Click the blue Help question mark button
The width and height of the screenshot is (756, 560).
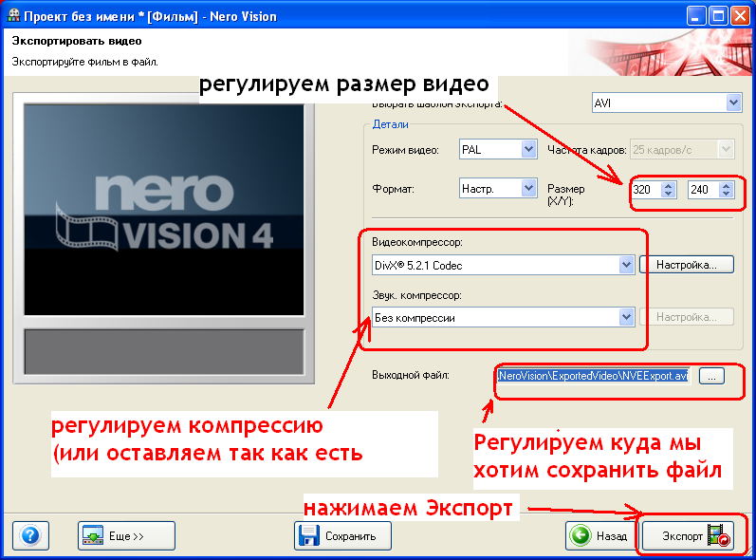[x=30, y=535]
